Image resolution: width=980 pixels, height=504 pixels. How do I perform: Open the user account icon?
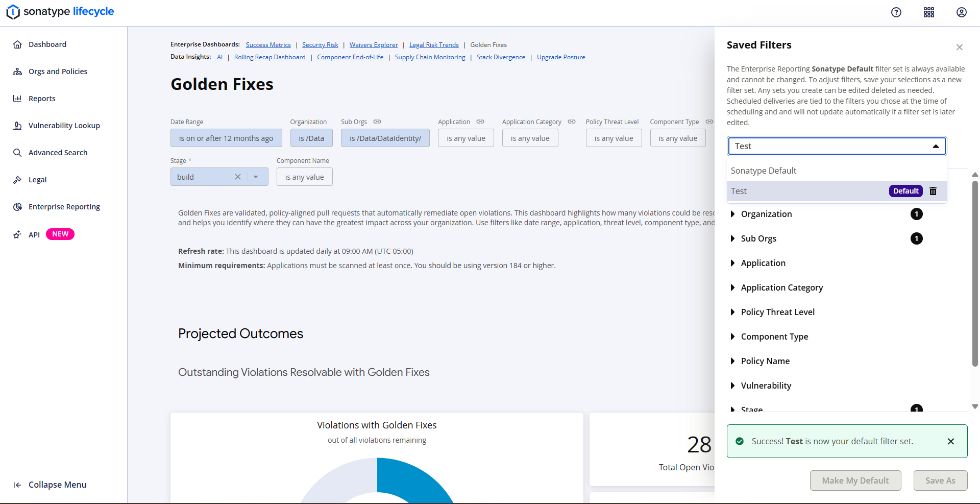click(x=962, y=12)
